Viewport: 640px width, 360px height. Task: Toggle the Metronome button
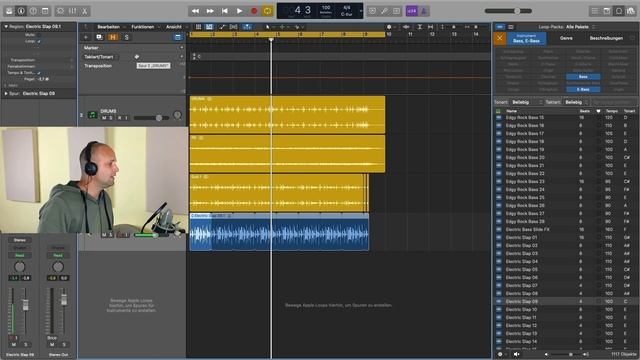pos(424,11)
